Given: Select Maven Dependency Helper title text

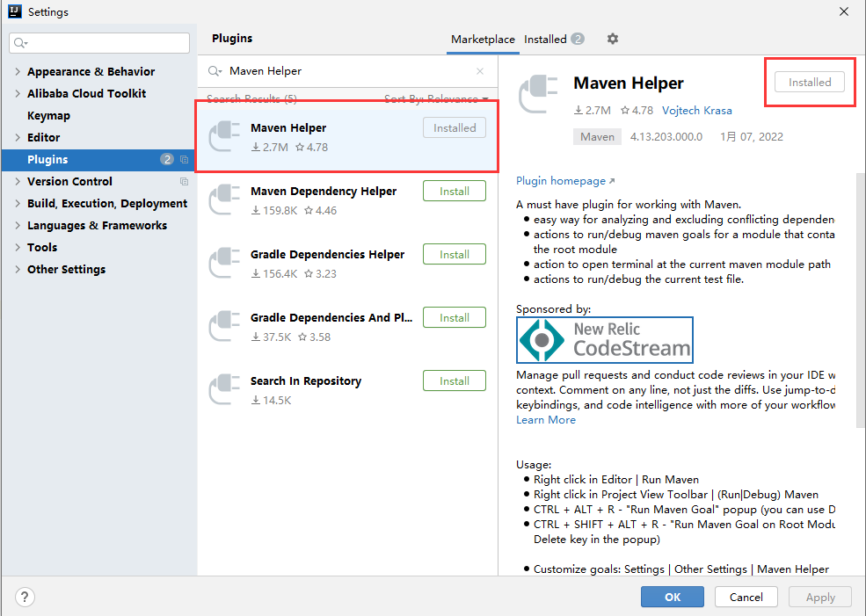Looking at the screenshot, I should pyautogui.click(x=324, y=191).
